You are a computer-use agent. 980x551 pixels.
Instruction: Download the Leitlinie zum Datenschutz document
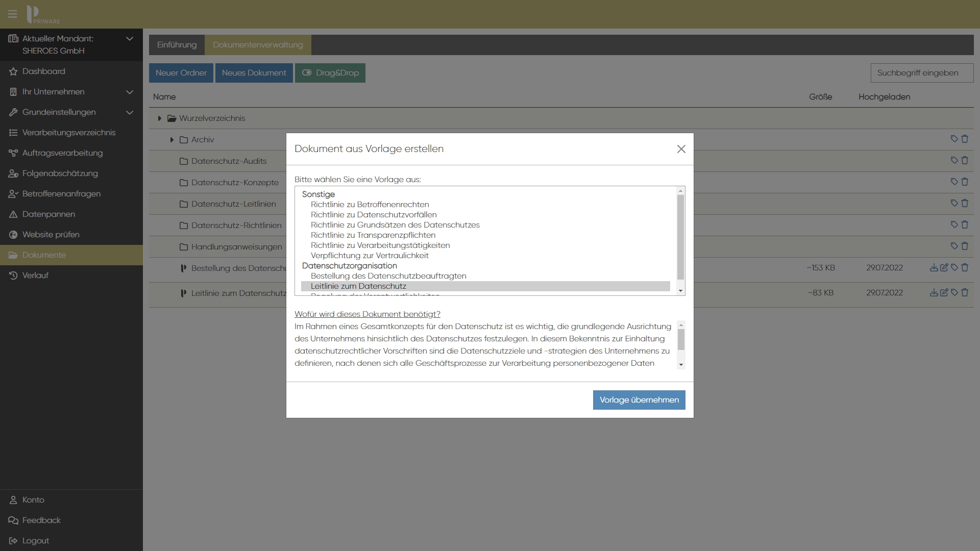pos(934,292)
